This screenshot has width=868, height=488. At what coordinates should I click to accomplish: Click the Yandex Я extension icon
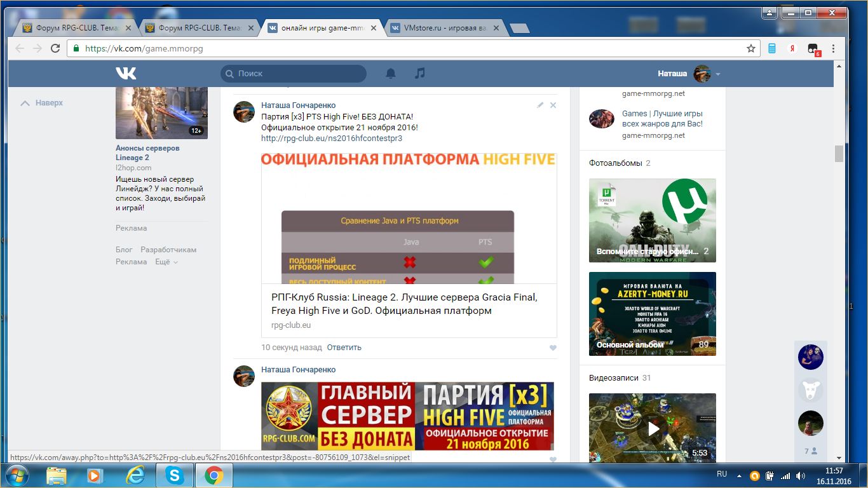pos(792,48)
